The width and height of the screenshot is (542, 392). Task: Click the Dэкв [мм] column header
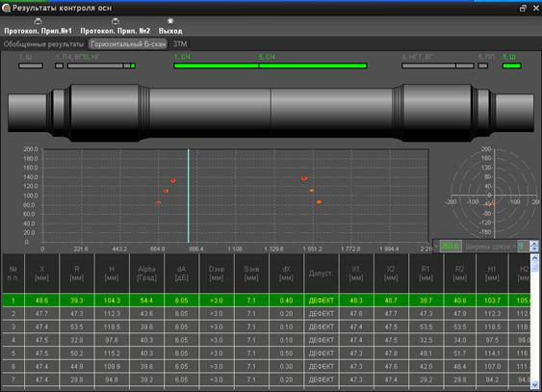(x=217, y=274)
